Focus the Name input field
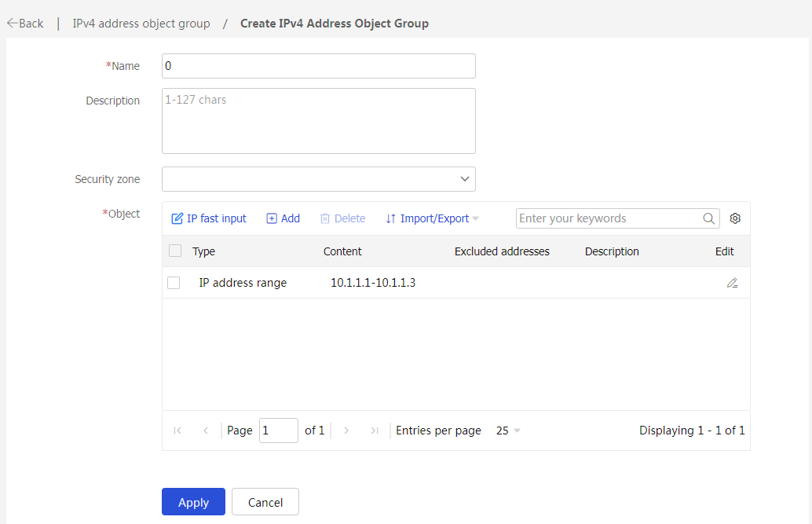The height and width of the screenshot is (524, 812). point(319,66)
